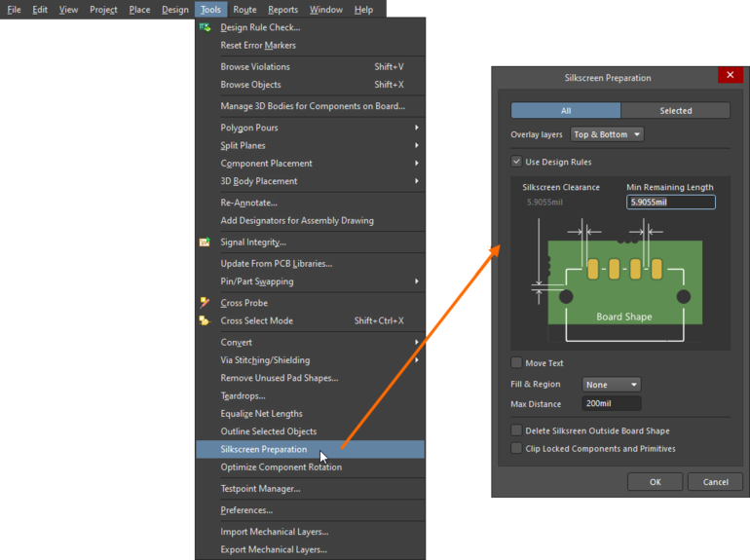Image resolution: width=750 pixels, height=560 pixels.
Task: Open the Overlay layers dropdown
Action: tap(607, 134)
